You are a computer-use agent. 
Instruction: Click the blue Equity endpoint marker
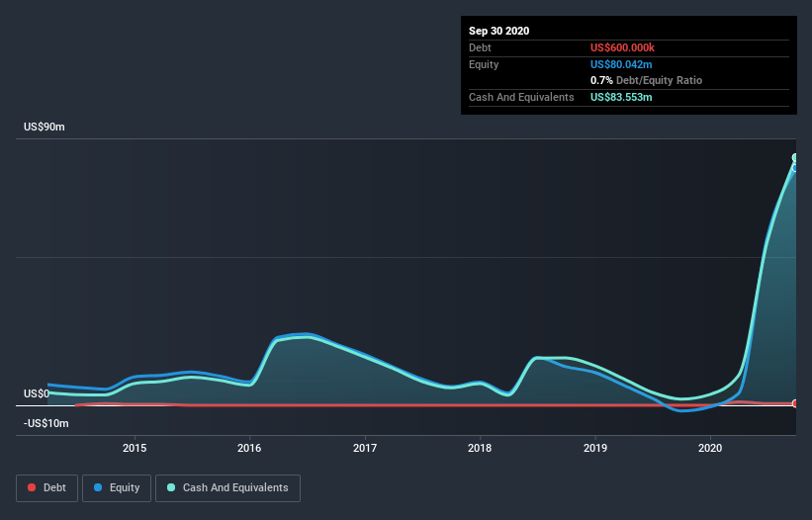click(x=795, y=168)
